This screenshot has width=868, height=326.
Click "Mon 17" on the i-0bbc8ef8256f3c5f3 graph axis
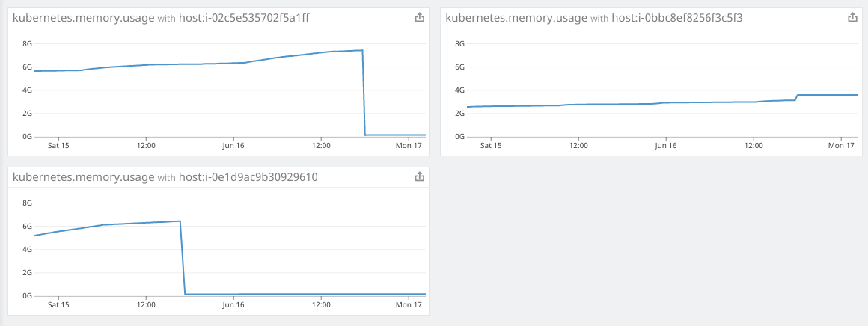point(841,146)
